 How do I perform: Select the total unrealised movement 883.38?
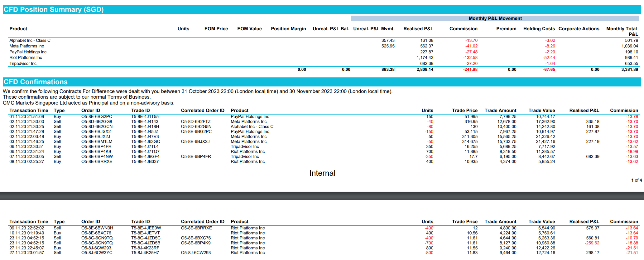(388, 69)
